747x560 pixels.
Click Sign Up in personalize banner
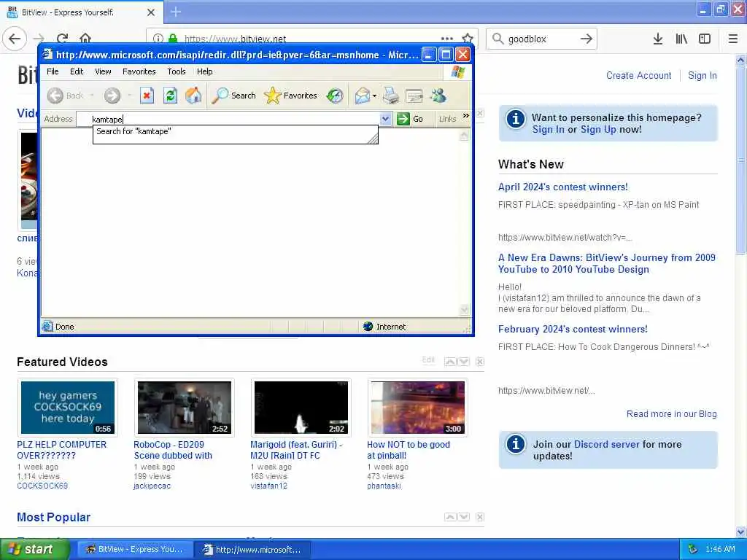(598, 130)
